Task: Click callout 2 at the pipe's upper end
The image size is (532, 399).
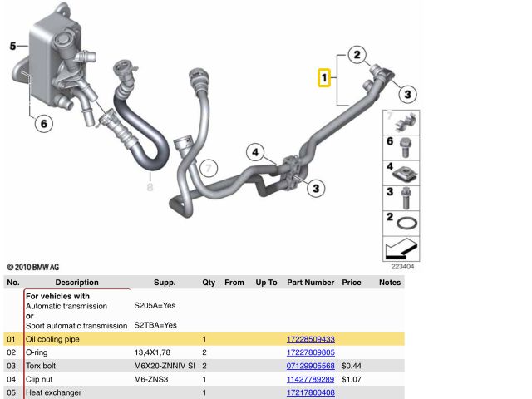Action: [357, 56]
